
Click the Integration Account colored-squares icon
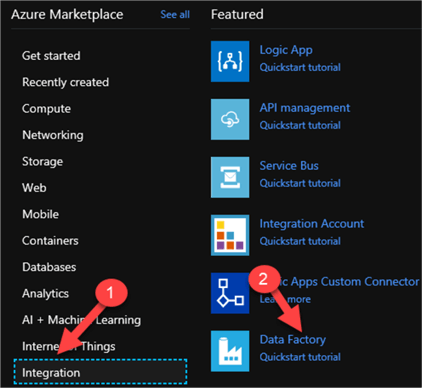coord(230,235)
